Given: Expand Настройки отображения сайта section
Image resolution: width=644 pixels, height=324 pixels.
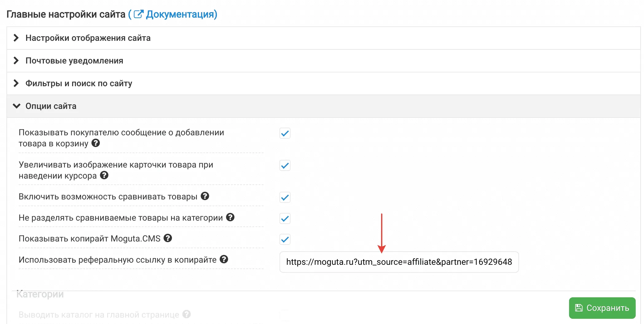Looking at the screenshot, I should (324, 38).
